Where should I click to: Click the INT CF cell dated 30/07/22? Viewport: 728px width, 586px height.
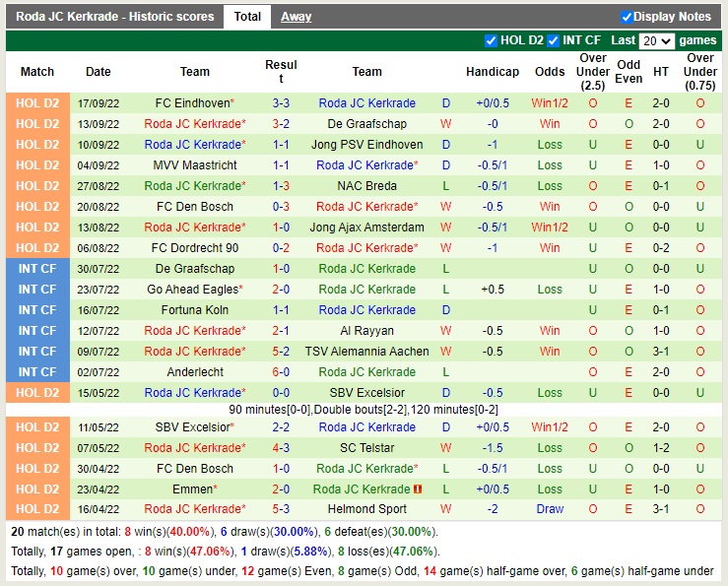coord(37,269)
